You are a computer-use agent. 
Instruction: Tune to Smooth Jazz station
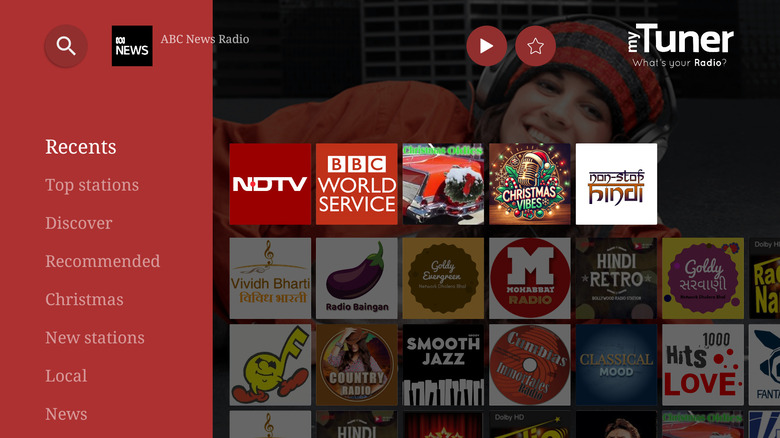pos(443,365)
